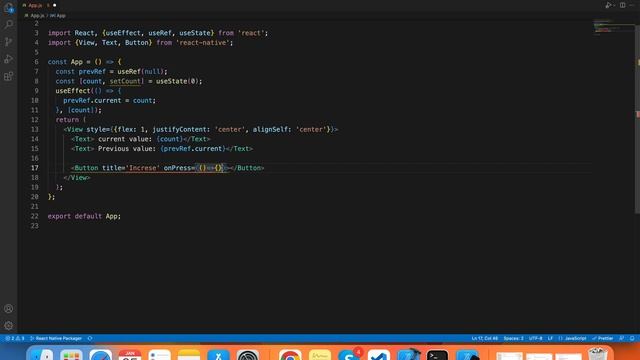Open the Accounts menu in activity bar
Image resolution: width=640 pixels, height=360 pixels.
click(9, 309)
